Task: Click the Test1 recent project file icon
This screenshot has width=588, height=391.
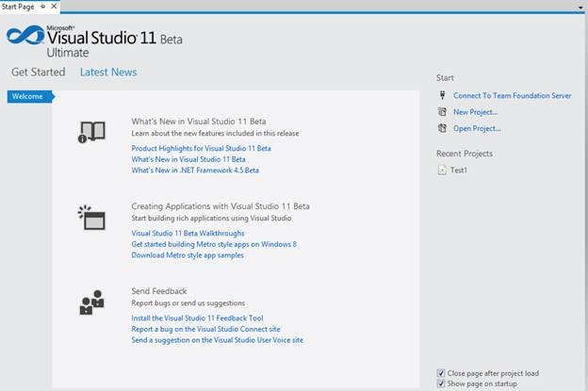Action: [443, 171]
